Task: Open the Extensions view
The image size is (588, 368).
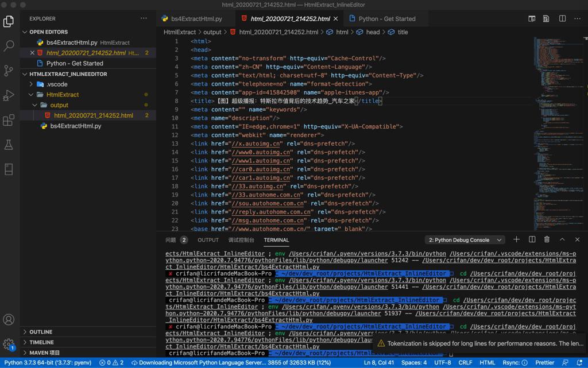Action: (x=9, y=120)
